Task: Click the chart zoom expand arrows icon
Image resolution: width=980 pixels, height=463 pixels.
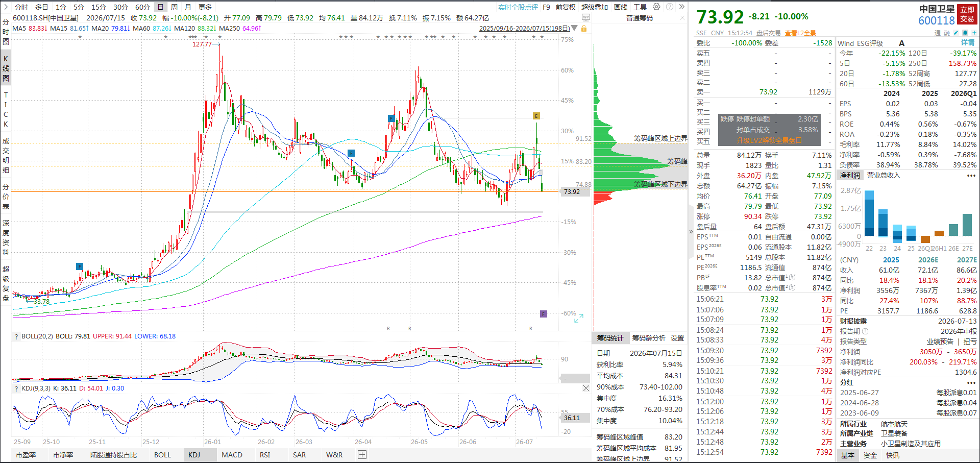Action: (579, 318)
